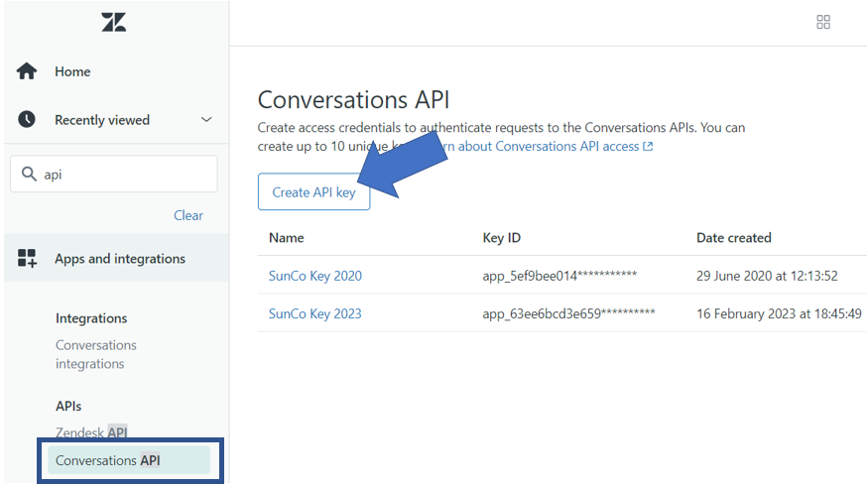Click key ID app_5ef9bee014
The width and height of the screenshot is (868, 488).
point(559,276)
